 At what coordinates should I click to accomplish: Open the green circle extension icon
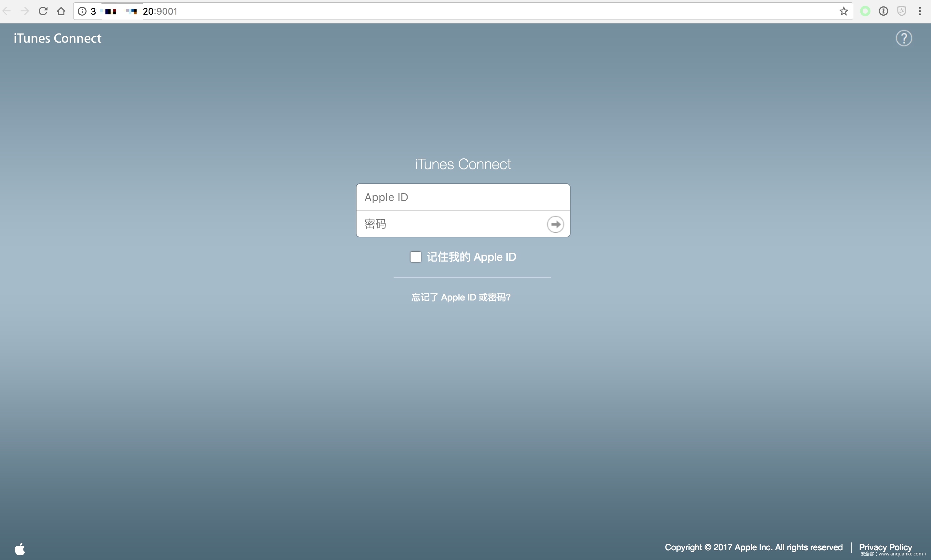point(865,11)
